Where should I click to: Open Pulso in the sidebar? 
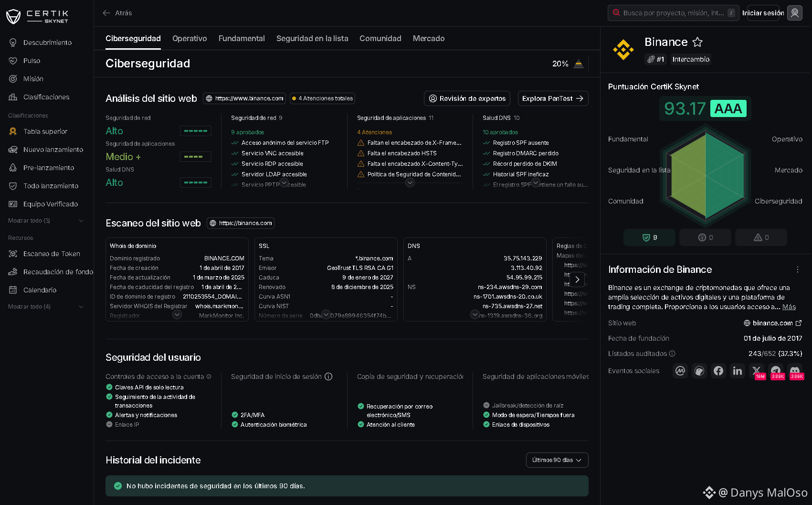[x=32, y=61]
